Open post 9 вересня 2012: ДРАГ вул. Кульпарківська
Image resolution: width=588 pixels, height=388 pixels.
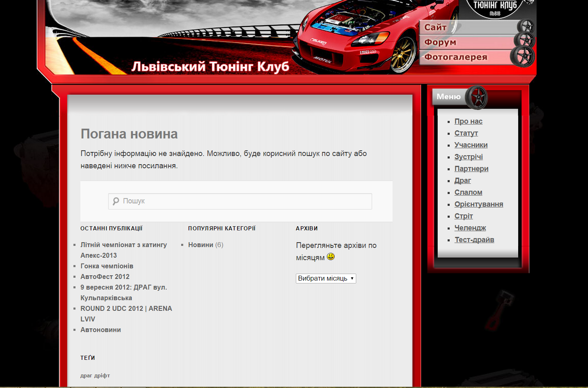coord(124,292)
